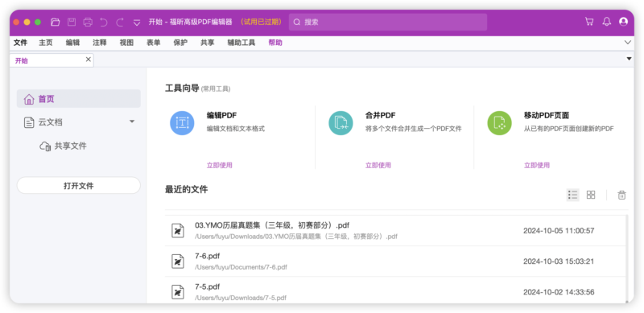Click the blue 编辑PDF tool icon
The image size is (644, 313).
182,123
